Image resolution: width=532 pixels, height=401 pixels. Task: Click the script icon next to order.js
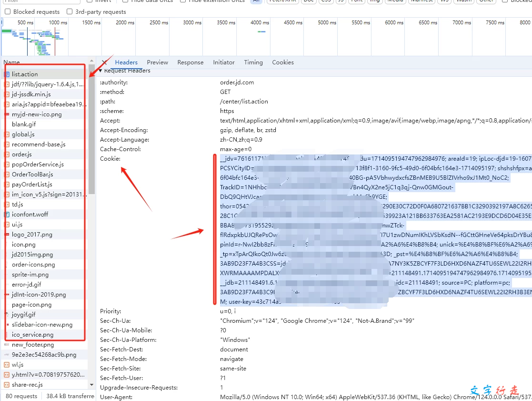click(x=7, y=154)
